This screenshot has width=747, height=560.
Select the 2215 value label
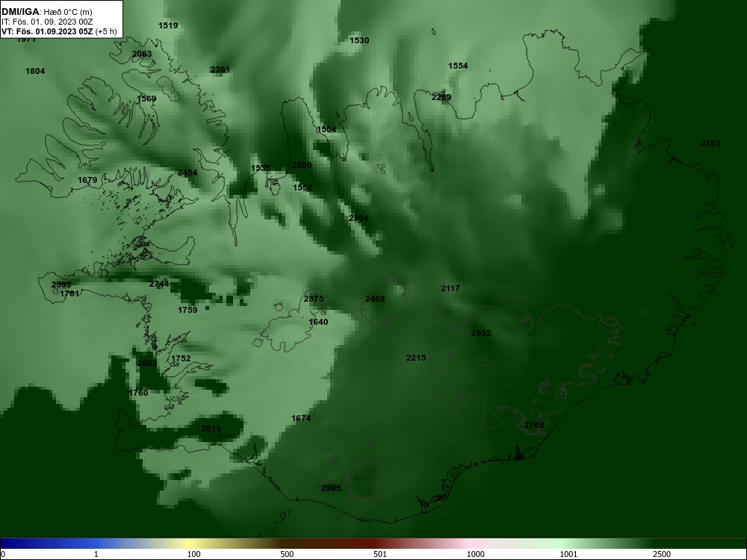(x=416, y=358)
